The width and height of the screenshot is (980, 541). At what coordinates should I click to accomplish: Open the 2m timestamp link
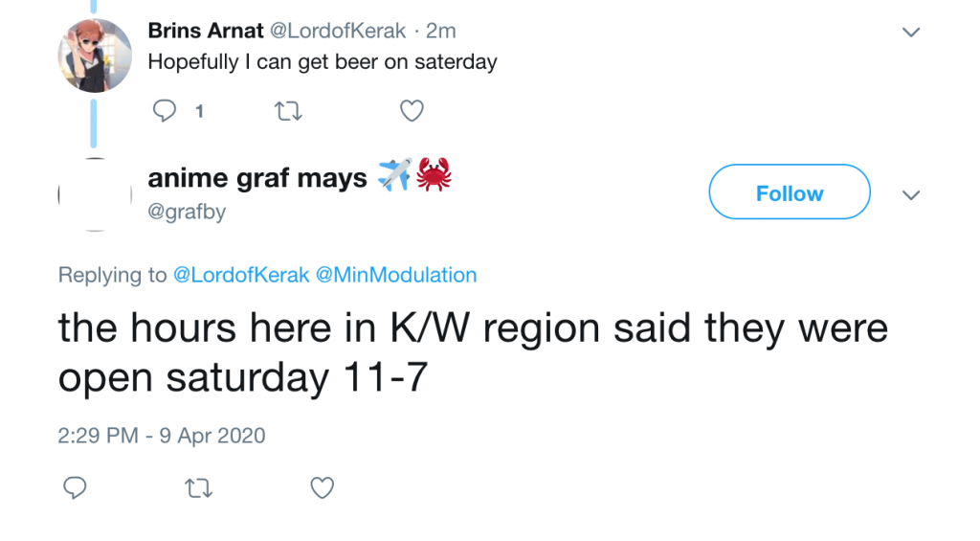(440, 31)
